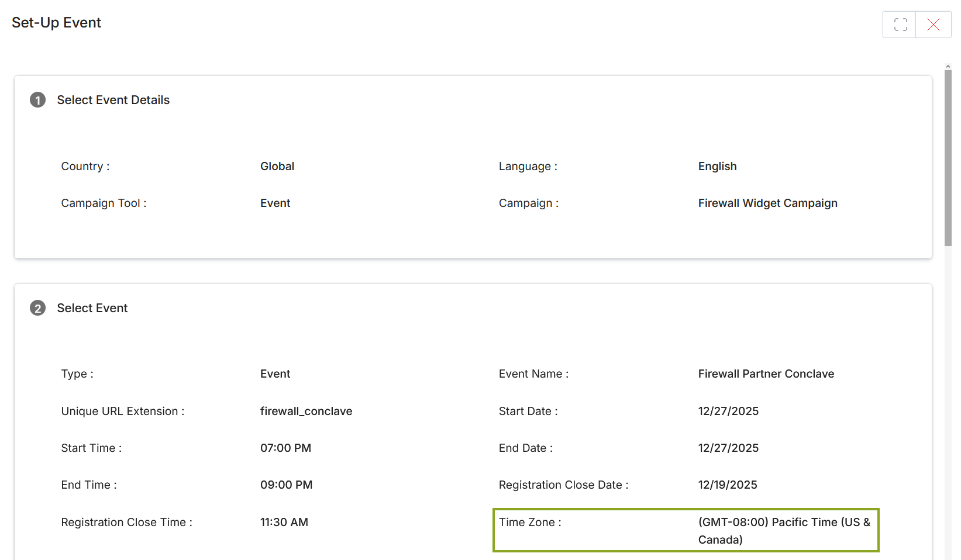This screenshot has width=961, height=560.
Task: Click the firewall_conclave URL extension
Action: (306, 412)
